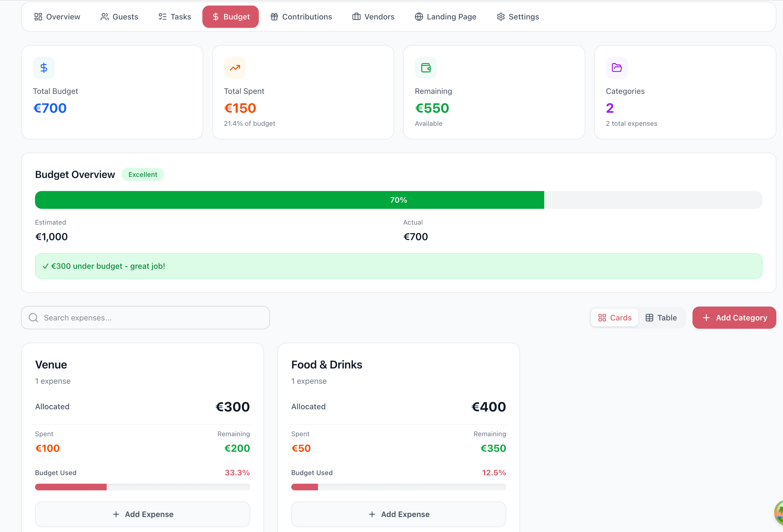Click the gift icon next to Contributions
The height and width of the screenshot is (532, 783).
(x=273, y=16)
